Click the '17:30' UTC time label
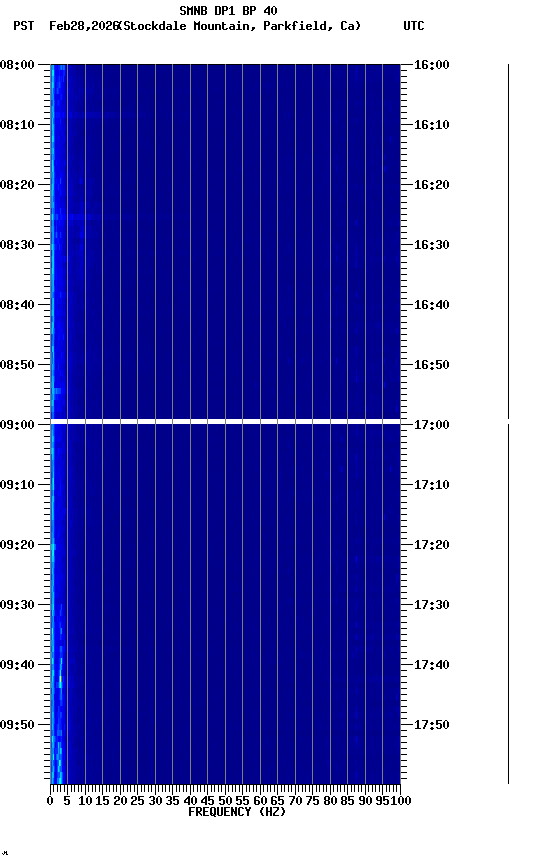 432,606
